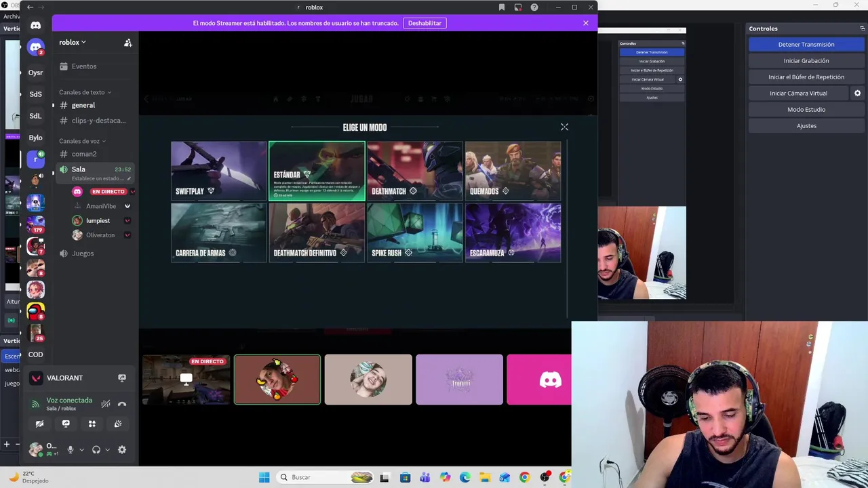Open Microsoft Store from taskbar
The image size is (868, 488).
coord(405,477)
